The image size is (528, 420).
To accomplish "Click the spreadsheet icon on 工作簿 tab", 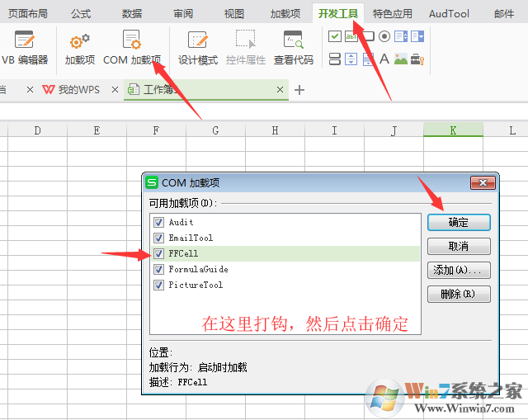I will point(134,90).
